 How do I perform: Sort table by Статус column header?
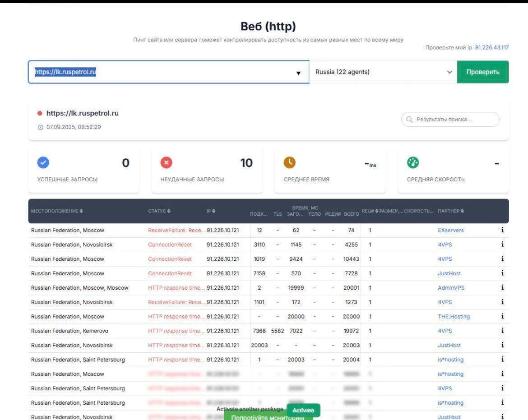coord(159,211)
